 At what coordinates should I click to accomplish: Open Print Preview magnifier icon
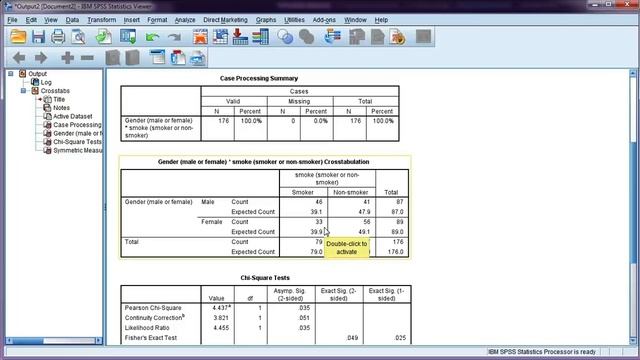point(78,37)
